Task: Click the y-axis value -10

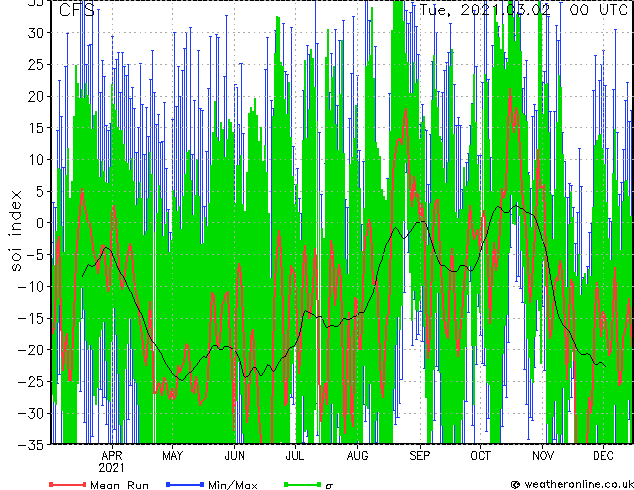Action: coord(31,287)
